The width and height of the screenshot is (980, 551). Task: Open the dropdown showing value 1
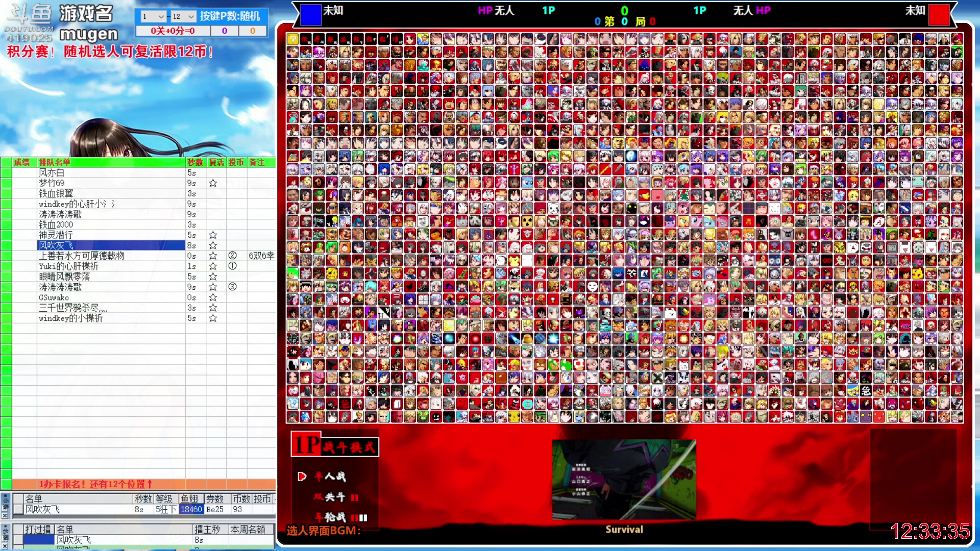click(x=153, y=16)
